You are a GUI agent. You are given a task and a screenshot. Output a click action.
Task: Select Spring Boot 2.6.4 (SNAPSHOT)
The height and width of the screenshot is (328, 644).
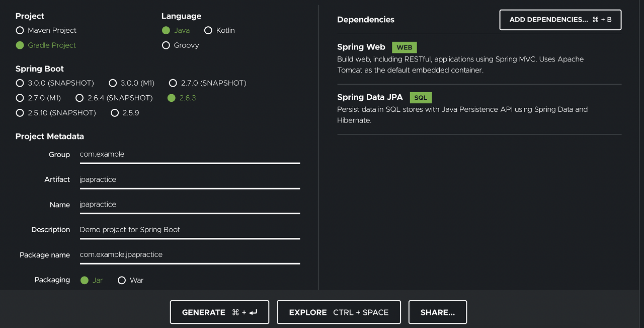click(114, 98)
